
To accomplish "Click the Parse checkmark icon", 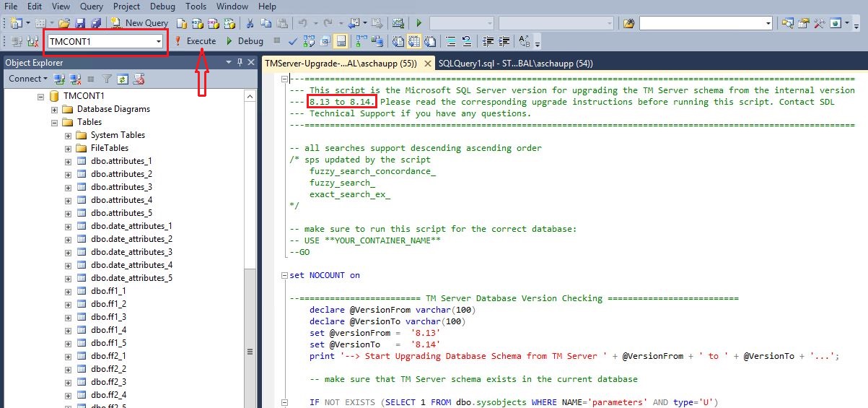I will tap(293, 41).
